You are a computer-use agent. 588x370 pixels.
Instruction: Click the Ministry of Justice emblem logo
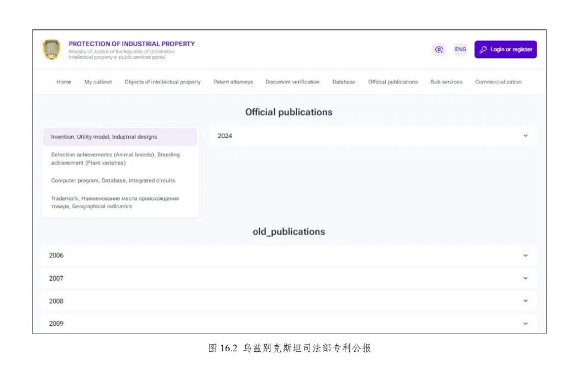(51, 50)
